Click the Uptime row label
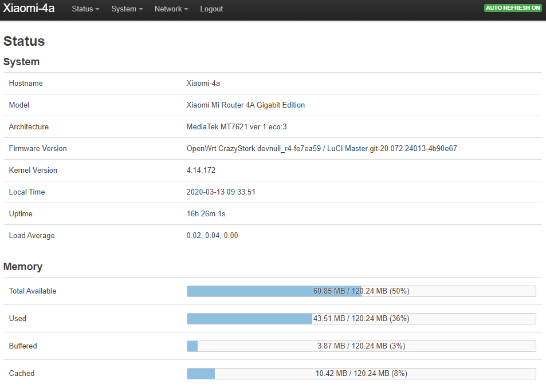Image resolution: width=546 pixels, height=392 pixels. [21, 214]
